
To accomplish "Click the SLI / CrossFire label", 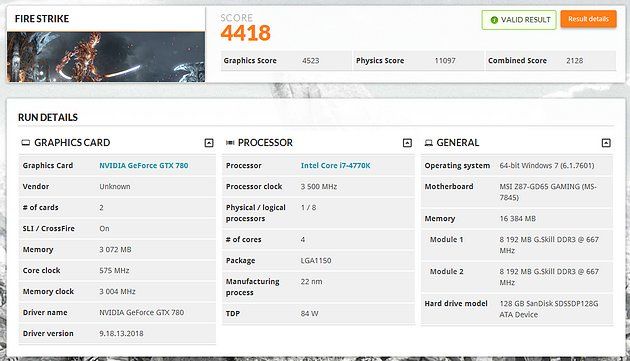I will [x=49, y=228].
